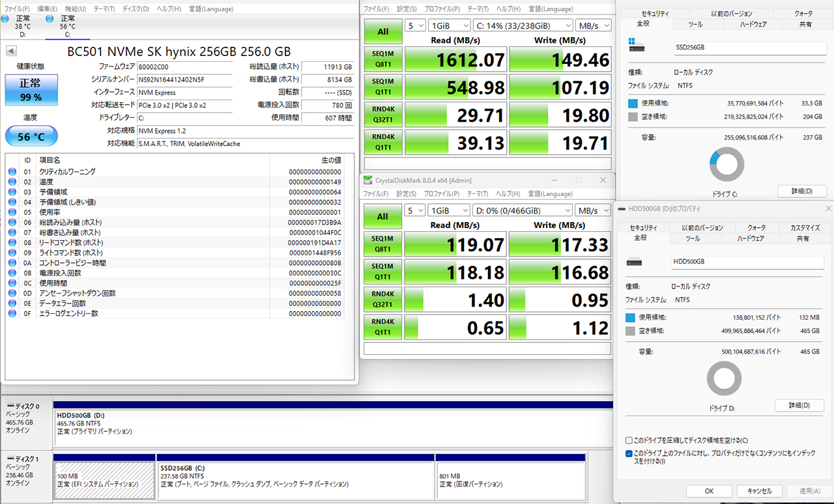
Task: Open test size 1GiB dropdown for D: drive
Action: pos(448,210)
